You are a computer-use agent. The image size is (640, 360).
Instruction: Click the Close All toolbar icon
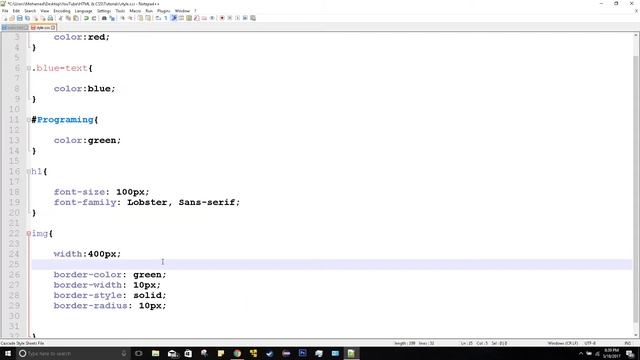[42, 18]
